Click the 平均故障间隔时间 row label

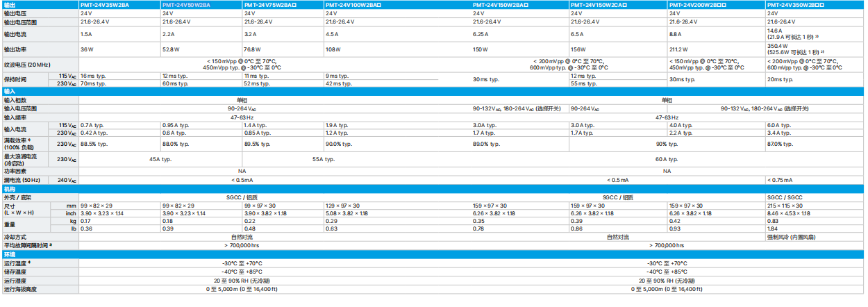coord(29,245)
